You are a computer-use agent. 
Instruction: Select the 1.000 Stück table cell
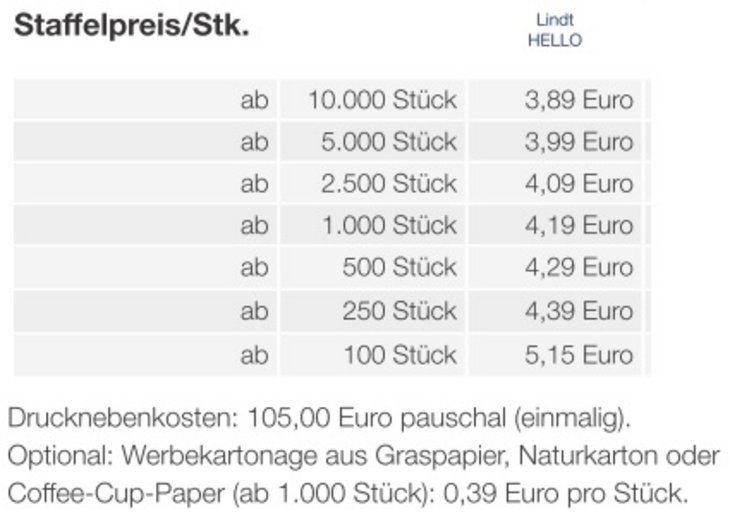tap(389, 226)
